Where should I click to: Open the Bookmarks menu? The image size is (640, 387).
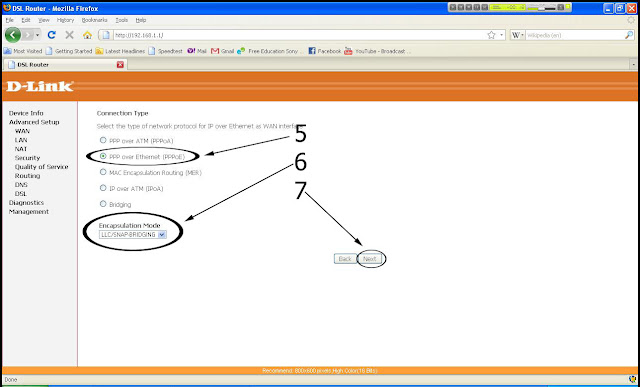coord(94,20)
